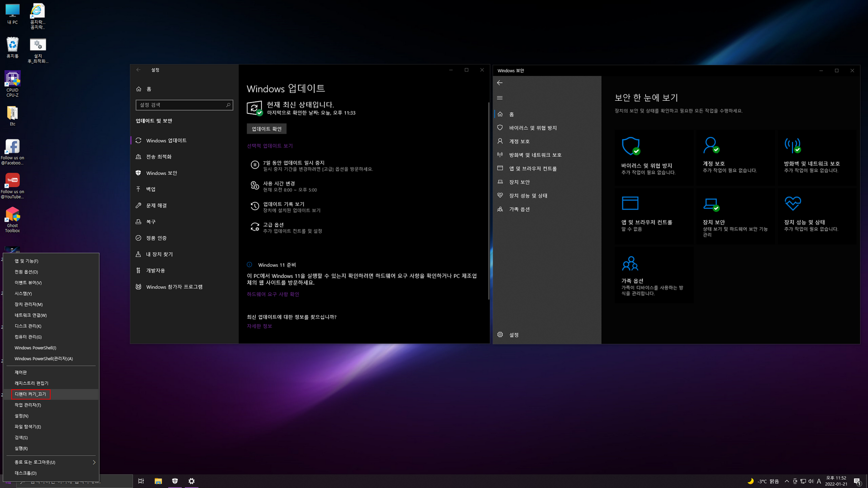Open the device performance and health tile

tap(816, 216)
